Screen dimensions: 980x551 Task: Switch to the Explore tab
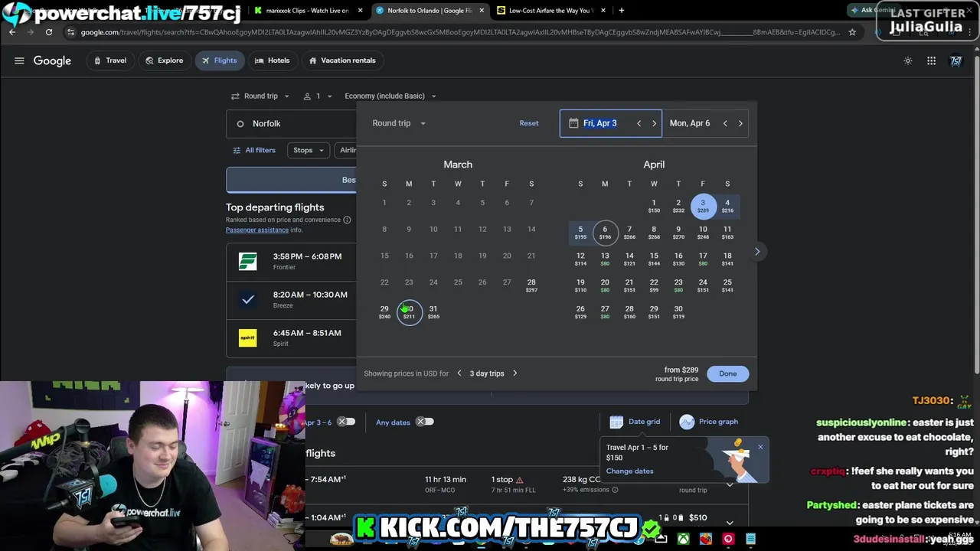[x=164, y=60]
